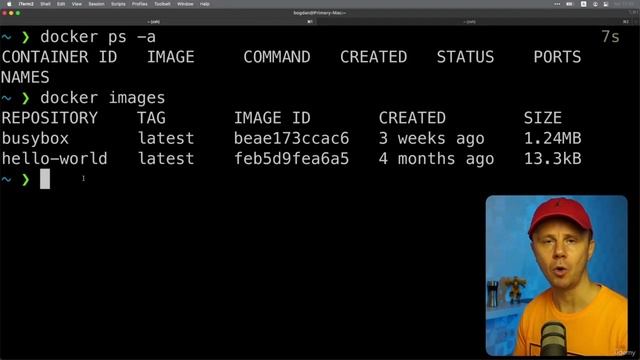
Task: Click the 'docker images' command text
Action: pyautogui.click(x=103, y=98)
